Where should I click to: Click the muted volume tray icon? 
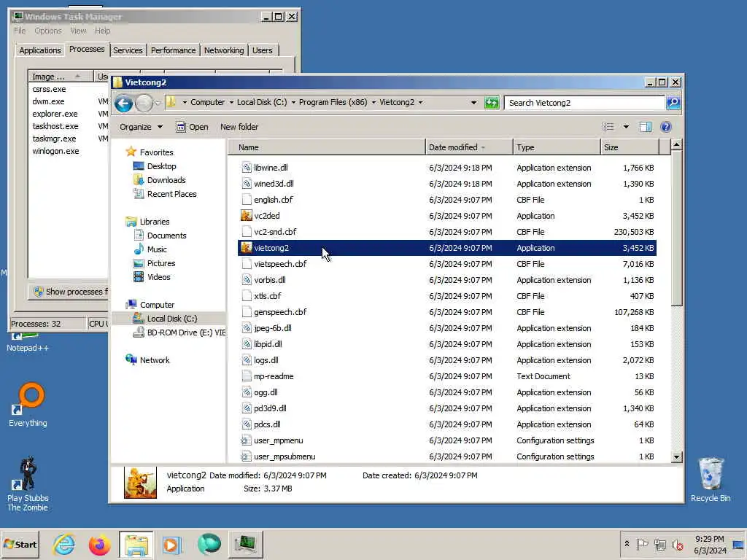[677, 544]
